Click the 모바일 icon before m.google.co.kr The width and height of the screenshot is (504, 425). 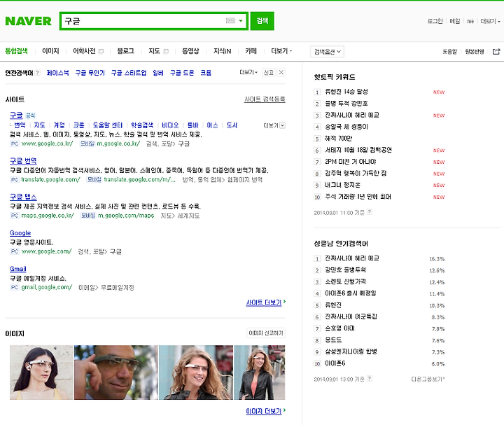[x=87, y=144]
